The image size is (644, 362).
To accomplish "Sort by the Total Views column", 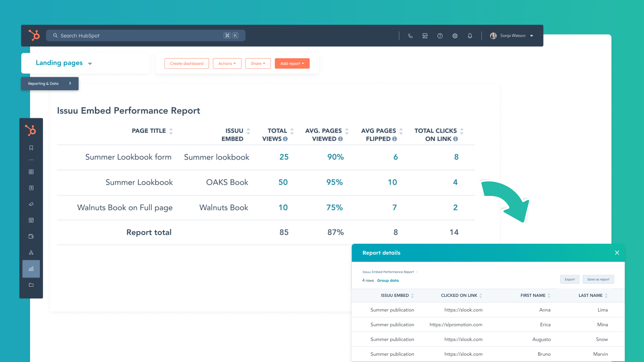I will coord(292,131).
